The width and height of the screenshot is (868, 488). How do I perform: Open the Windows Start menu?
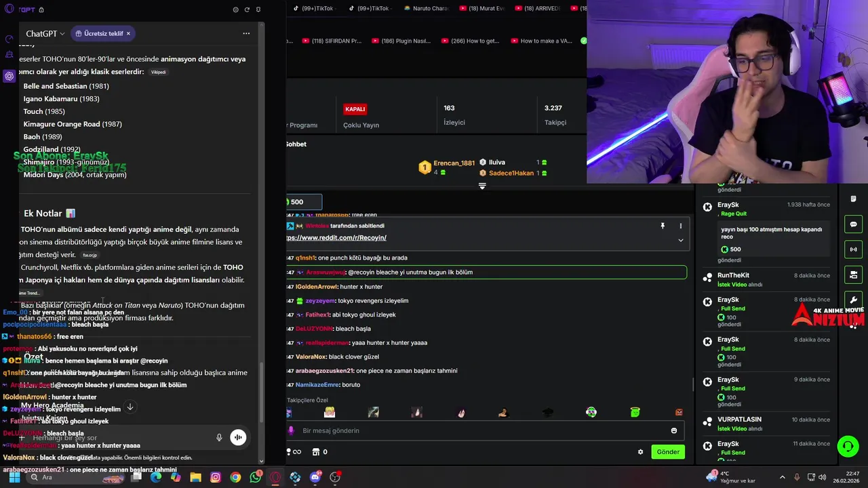[x=14, y=477]
